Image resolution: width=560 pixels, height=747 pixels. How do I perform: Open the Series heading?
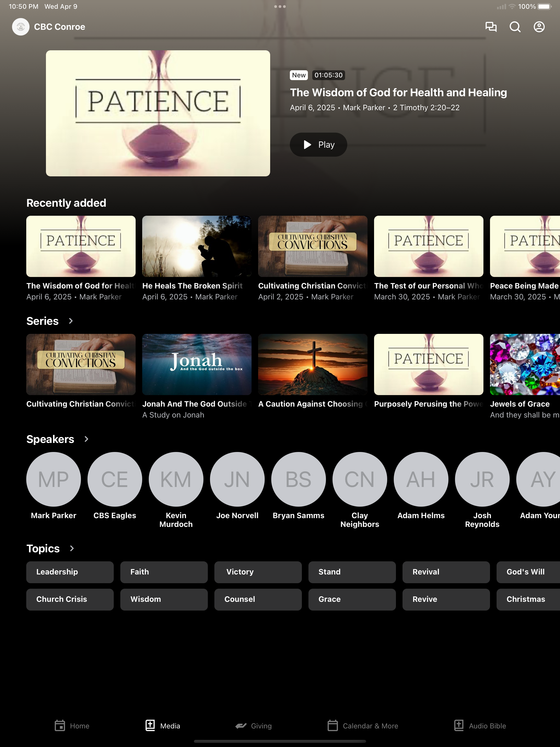click(x=43, y=321)
